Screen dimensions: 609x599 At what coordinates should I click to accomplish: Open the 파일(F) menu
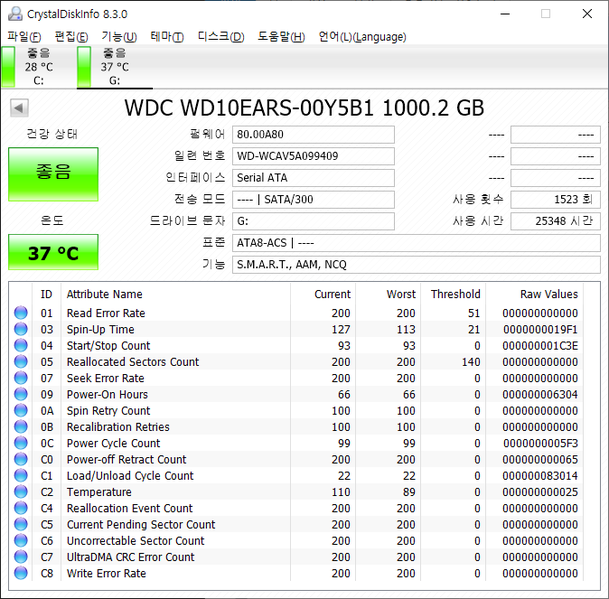(x=24, y=37)
